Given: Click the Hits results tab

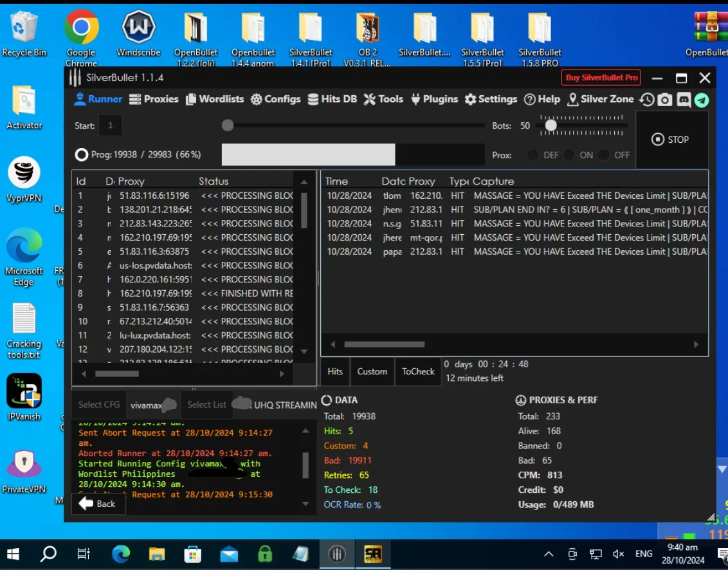Looking at the screenshot, I should (335, 371).
